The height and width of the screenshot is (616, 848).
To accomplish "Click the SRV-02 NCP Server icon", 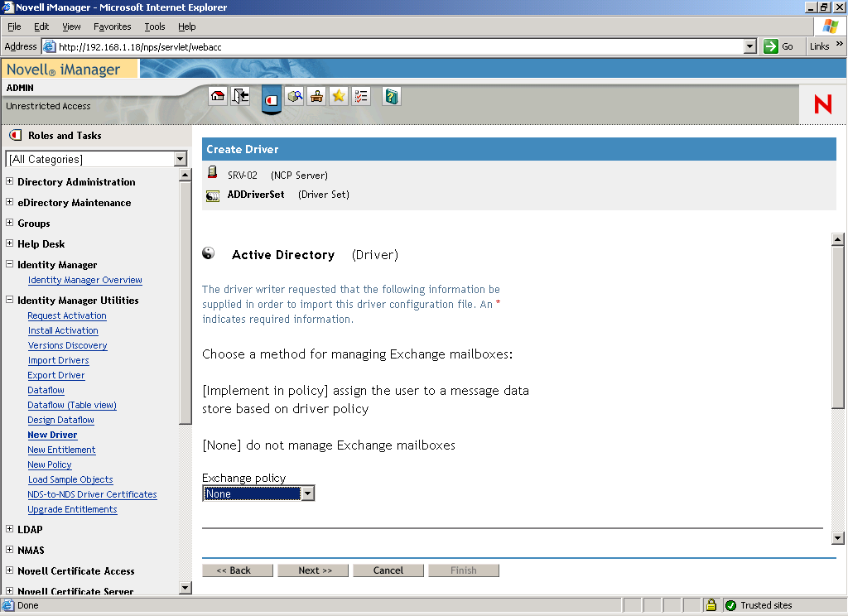I will pyautogui.click(x=212, y=175).
